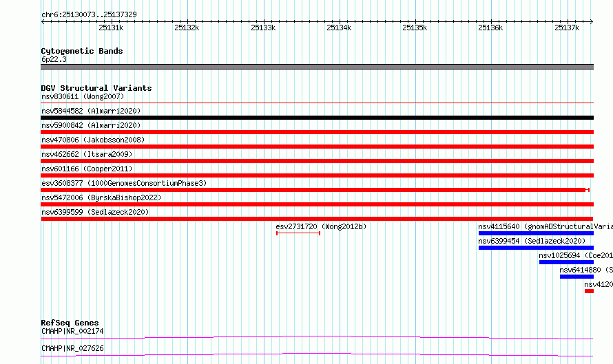Viewport: 613px width, 364px height.
Task: Click the Cytogenetic Bands track title
Action: [82, 51]
